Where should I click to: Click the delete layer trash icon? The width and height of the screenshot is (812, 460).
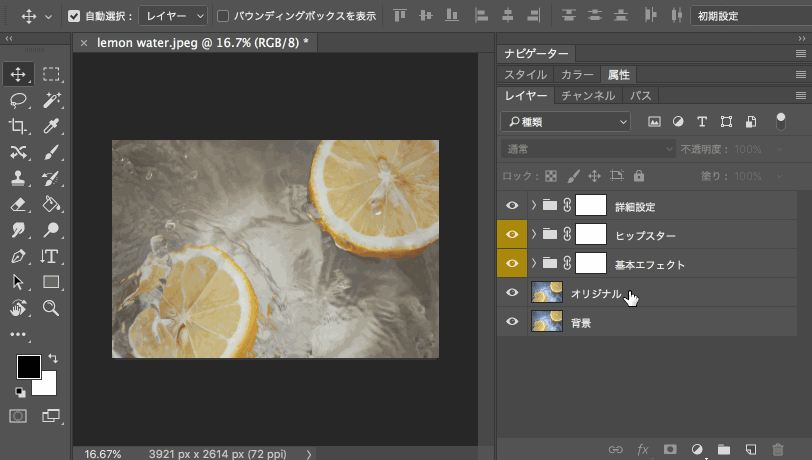pyautogui.click(x=778, y=449)
